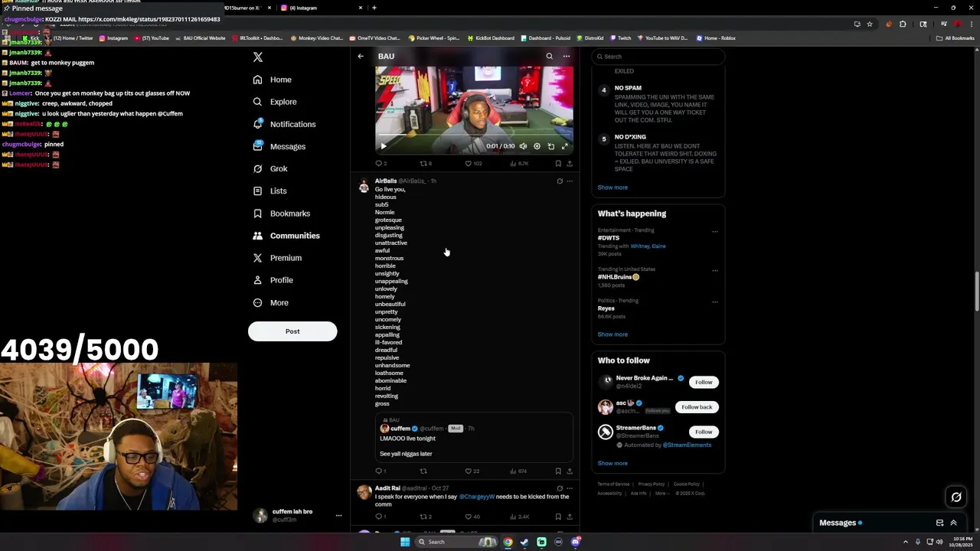The image size is (980, 551).
Task: Show more community rules
Action: coord(612,187)
